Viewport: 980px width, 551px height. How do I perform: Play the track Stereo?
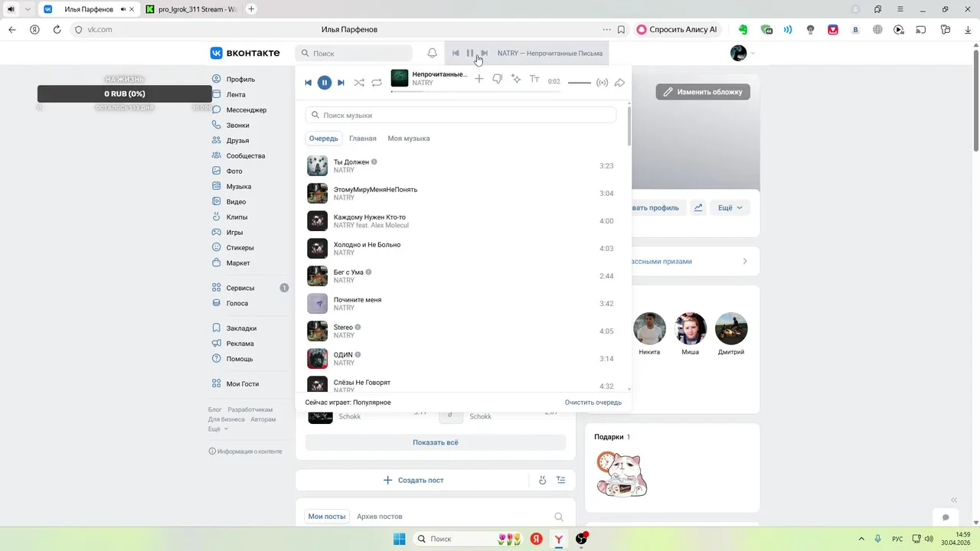click(x=462, y=331)
